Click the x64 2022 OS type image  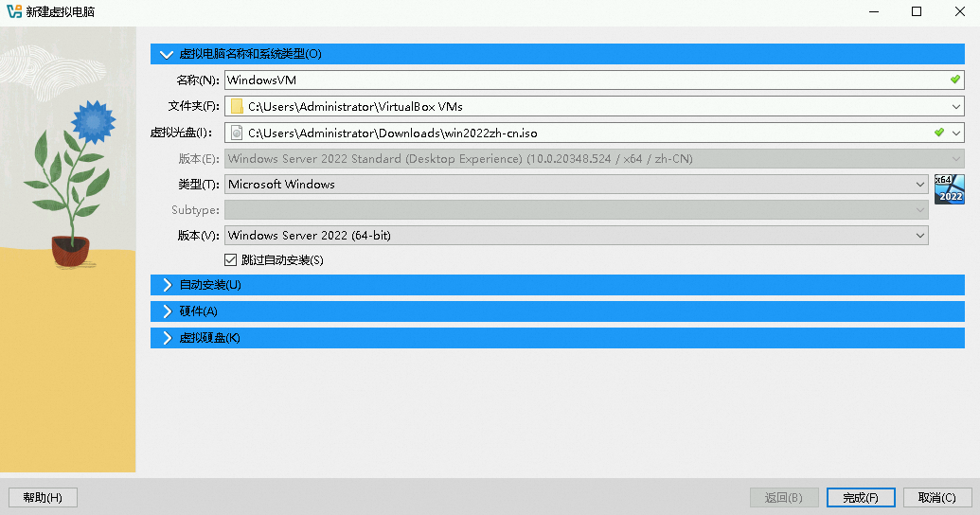(950, 189)
